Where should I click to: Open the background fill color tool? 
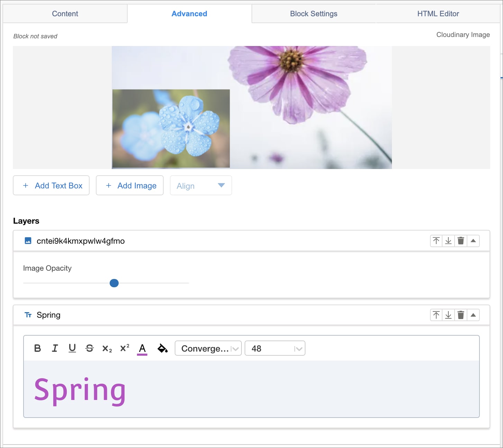162,348
